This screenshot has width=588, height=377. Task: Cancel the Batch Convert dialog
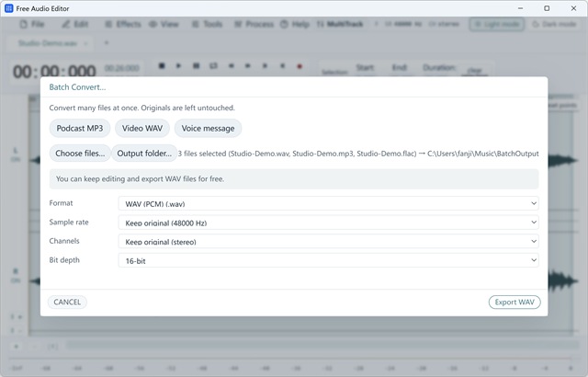click(67, 302)
